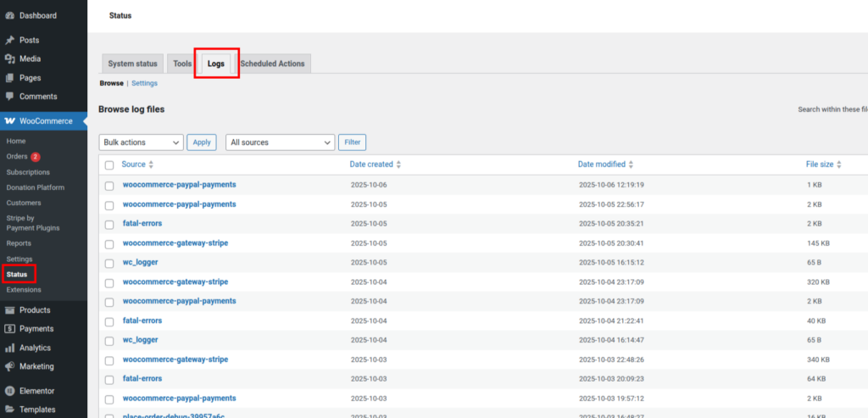This screenshot has height=418, width=868.
Task: Open the Settings link under Logs
Action: [x=144, y=83]
